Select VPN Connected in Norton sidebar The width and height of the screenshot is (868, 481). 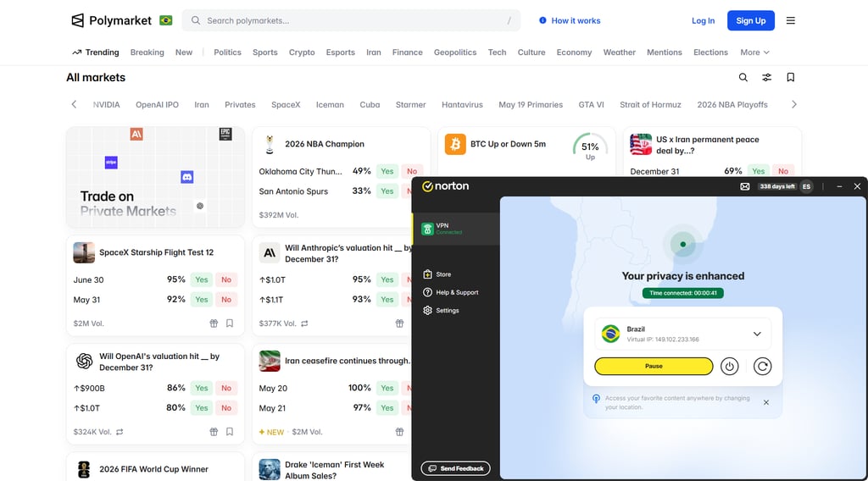point(456,229)
